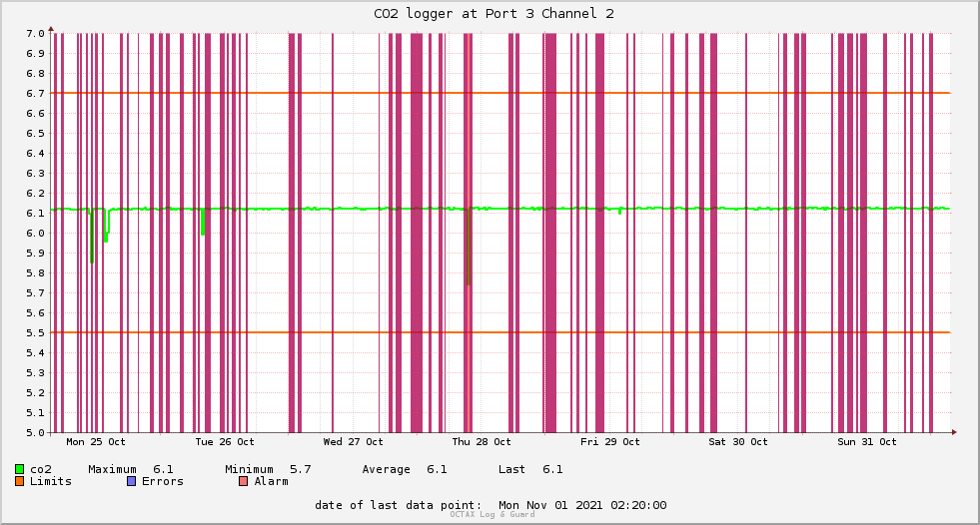Click the 'Wed 27 Oct' axis label
The height and width of the screenshot is (525, 980).
[353, 442]
